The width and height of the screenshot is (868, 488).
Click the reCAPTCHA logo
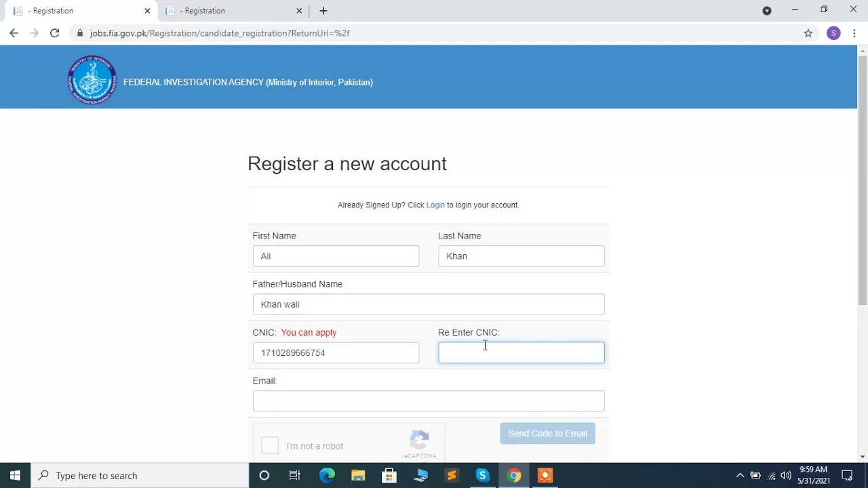(420, 441)
